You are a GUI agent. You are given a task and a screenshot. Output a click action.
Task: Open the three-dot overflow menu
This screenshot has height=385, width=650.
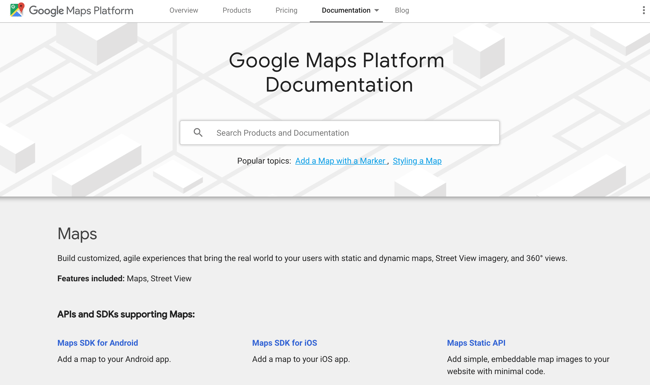643,10
